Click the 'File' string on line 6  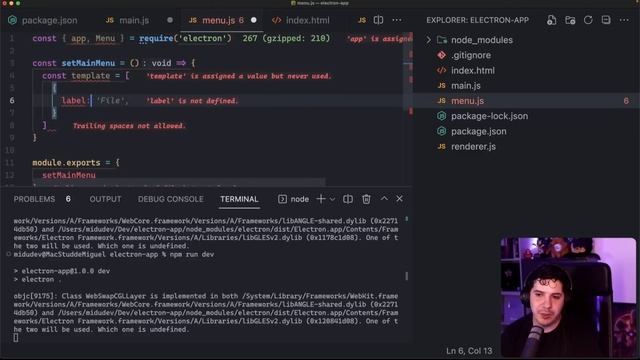tap(110, 101)
